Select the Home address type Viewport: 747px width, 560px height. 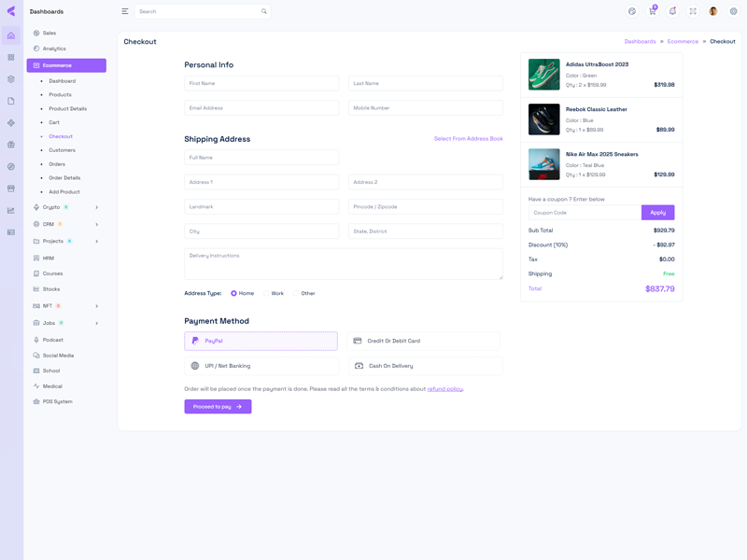[x=234, y=293]
